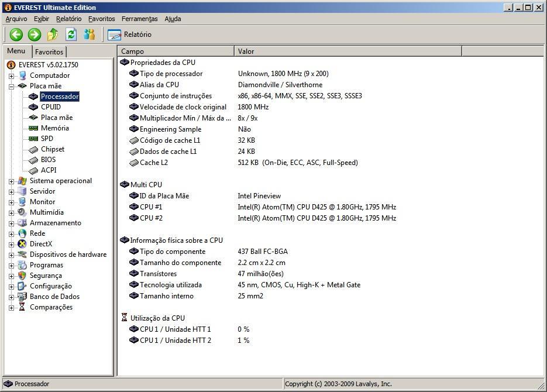Viewport: 547px width, 392px height.
Task: Click the DirectX yellow X icon
Action: coord(22,244)
